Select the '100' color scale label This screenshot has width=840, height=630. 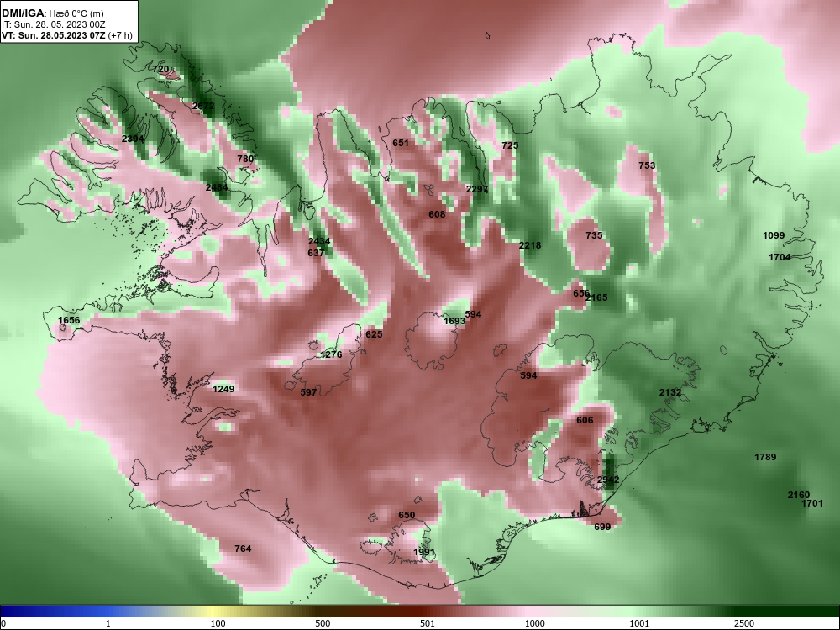coord(218,623)
